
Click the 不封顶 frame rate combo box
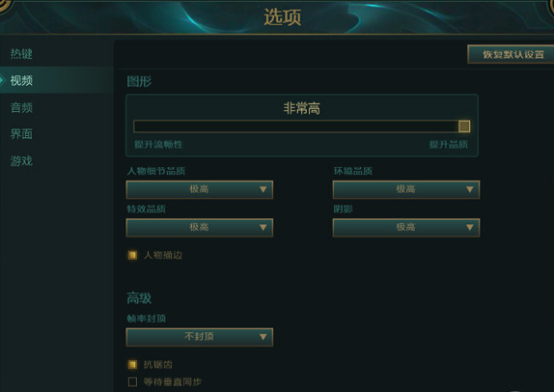point(199,337)
